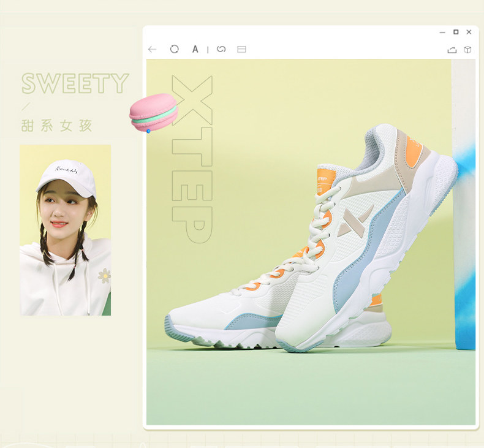Click the 甜系女孩 caption text
The image size is (484, 448).
click(x=57, y=126)
